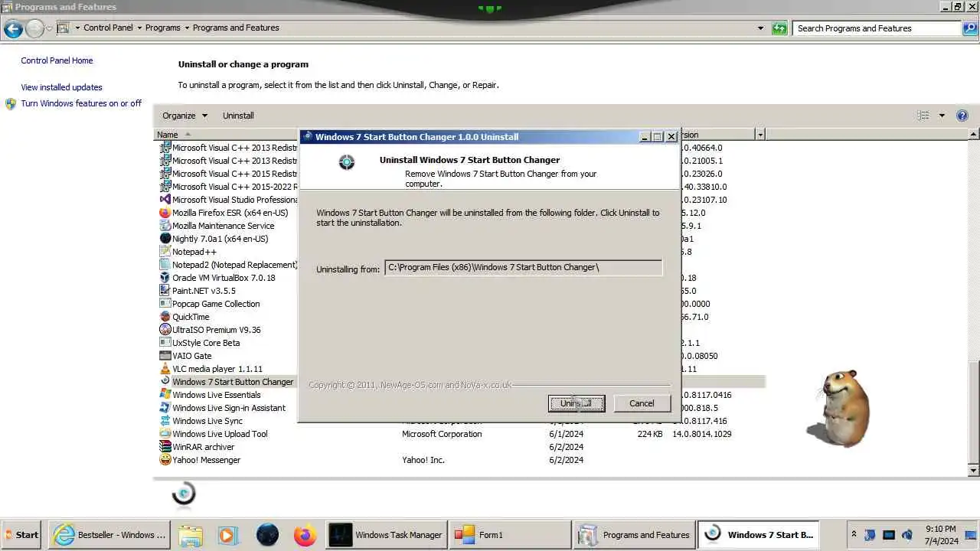
Task: Click Control Panel in the breadcrumb
Action: (108, 28)
